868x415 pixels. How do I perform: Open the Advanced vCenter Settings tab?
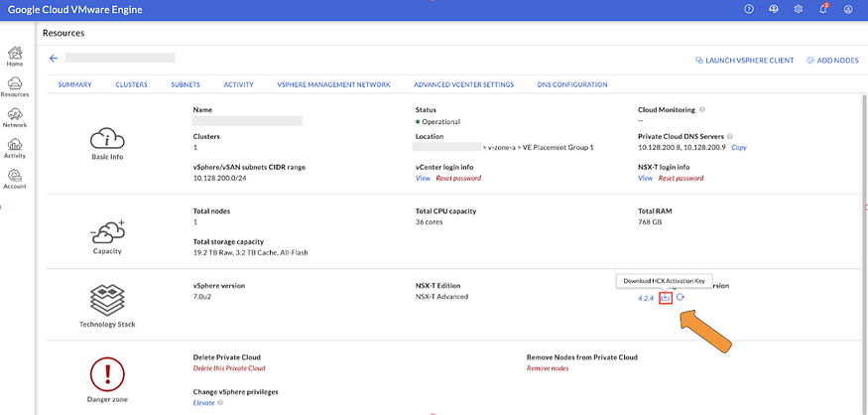pos(464,84)
